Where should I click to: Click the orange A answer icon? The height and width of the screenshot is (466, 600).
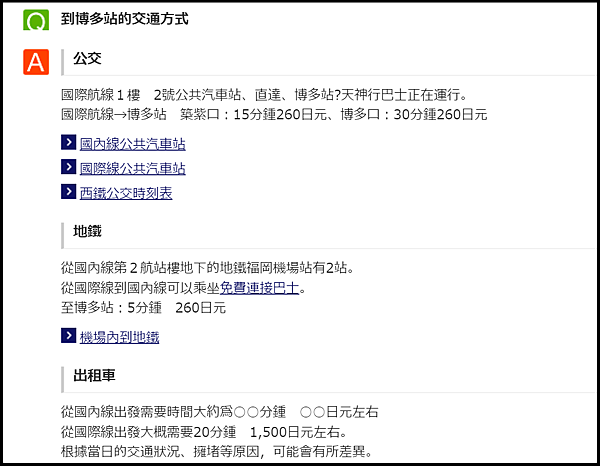[x=36, y=62]
